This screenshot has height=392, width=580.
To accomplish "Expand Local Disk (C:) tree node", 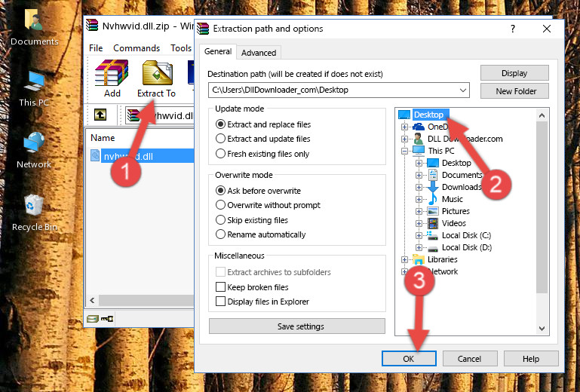I will click(419, 235).
